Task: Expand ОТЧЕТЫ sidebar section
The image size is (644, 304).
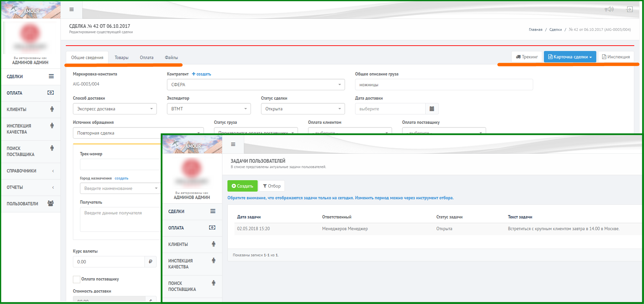Action: (31, 187)
